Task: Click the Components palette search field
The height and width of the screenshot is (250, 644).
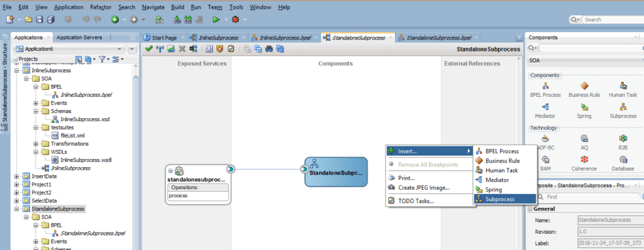Action: click(591, 48)
